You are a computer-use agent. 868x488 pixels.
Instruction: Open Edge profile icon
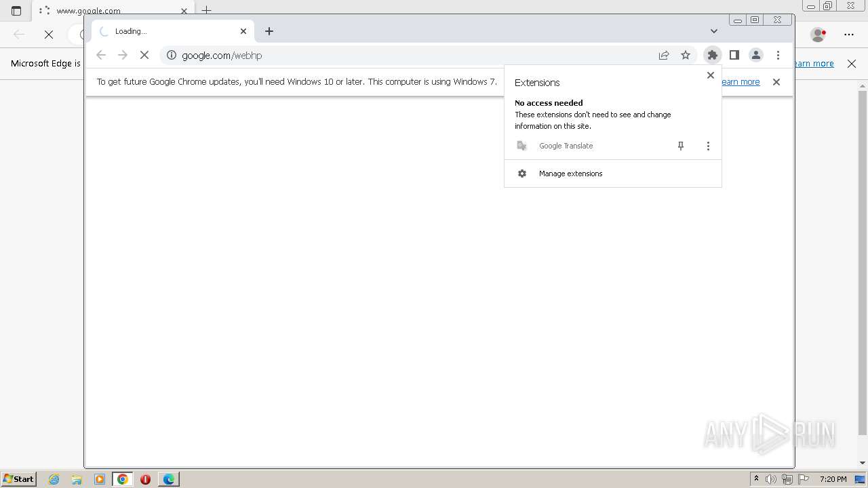[818, 34]
